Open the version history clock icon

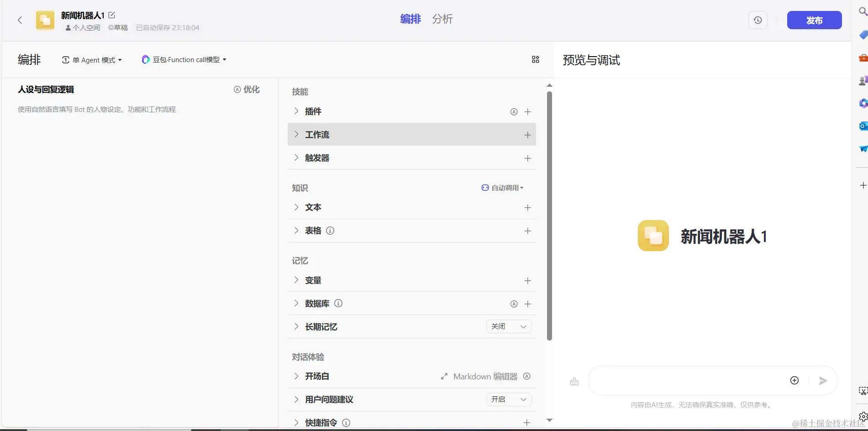[758, 20]
